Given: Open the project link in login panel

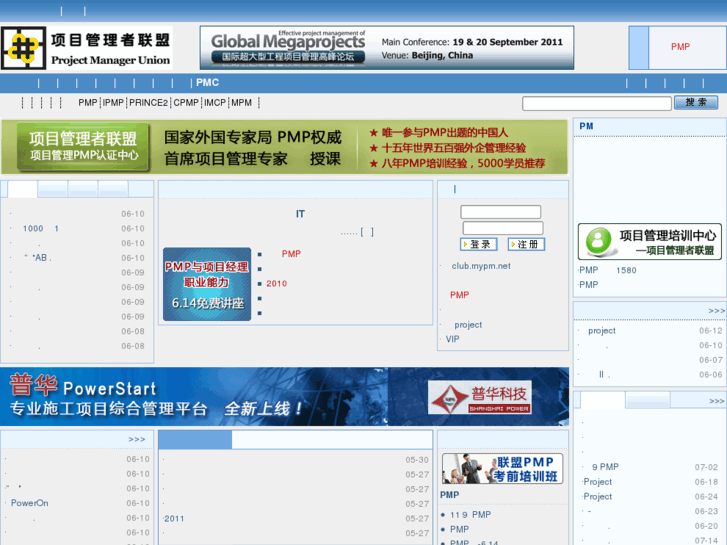Looking at the screenshot, I should [x=468, y=325].
